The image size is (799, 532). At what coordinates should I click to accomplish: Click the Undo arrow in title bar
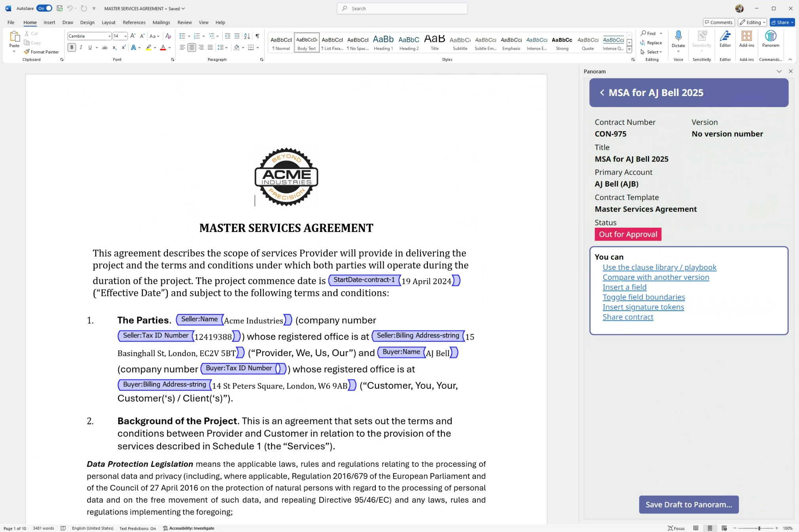point(70,8)
